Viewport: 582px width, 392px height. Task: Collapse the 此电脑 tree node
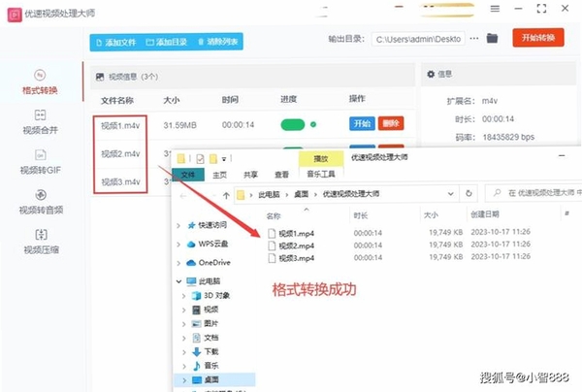pyautogui.click(x=178, y=281)
